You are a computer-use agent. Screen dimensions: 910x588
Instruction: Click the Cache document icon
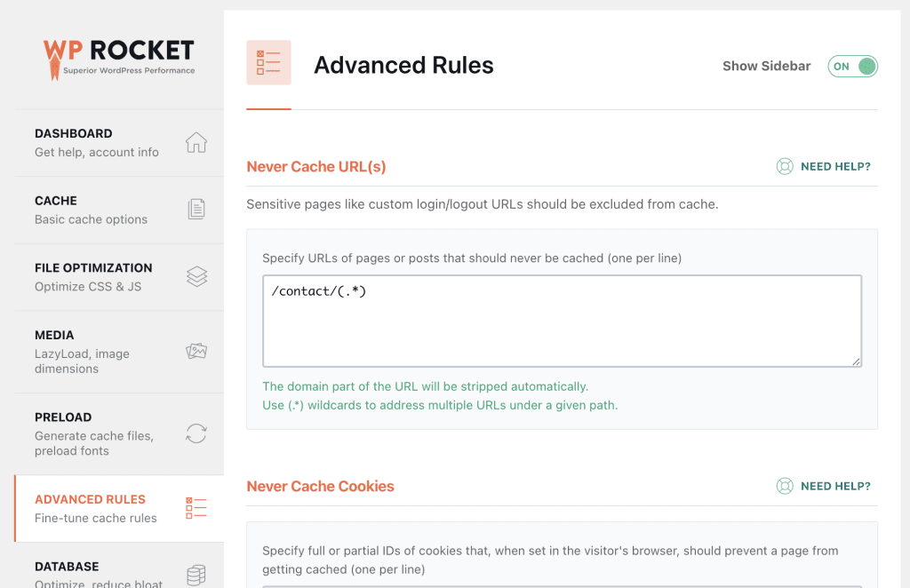click(196, 209)
